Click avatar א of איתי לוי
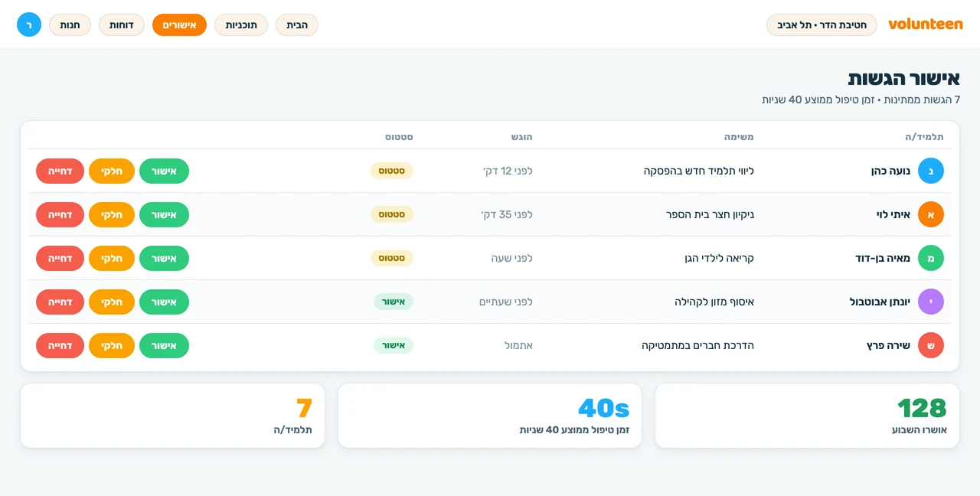 [x=931, y=214]
